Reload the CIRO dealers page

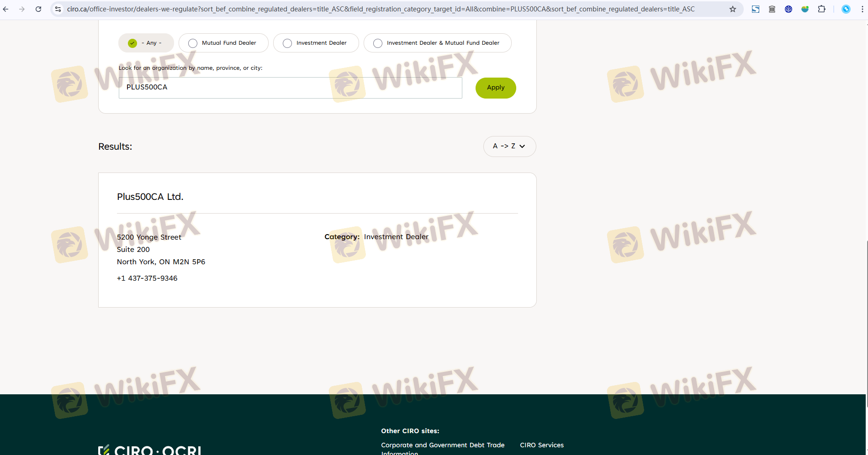pyautogui.click(x=38, y=9)
